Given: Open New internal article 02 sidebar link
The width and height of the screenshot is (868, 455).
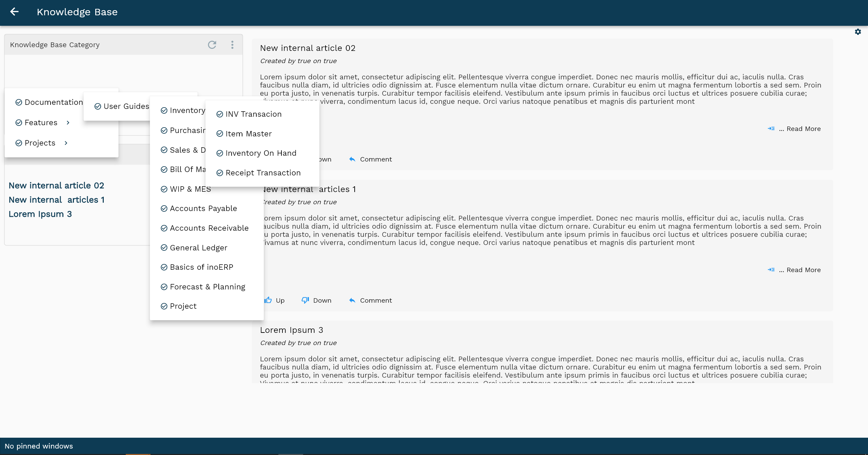Looking at the screenshot, I should click(56, 186).
